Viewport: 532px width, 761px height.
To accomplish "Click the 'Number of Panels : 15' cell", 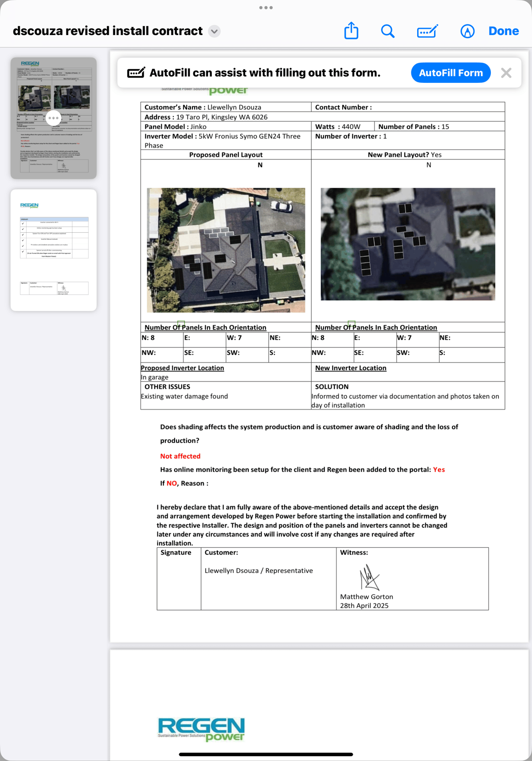I will (x=439, y=127).
